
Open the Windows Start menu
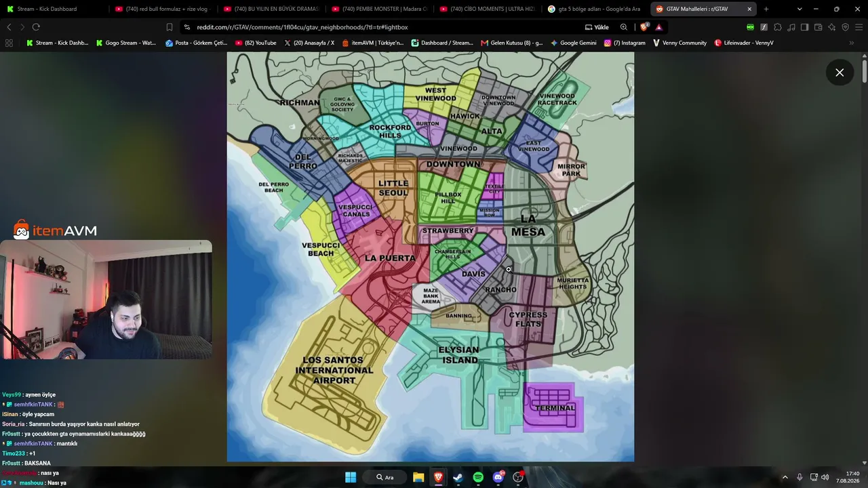click(351, 477)
